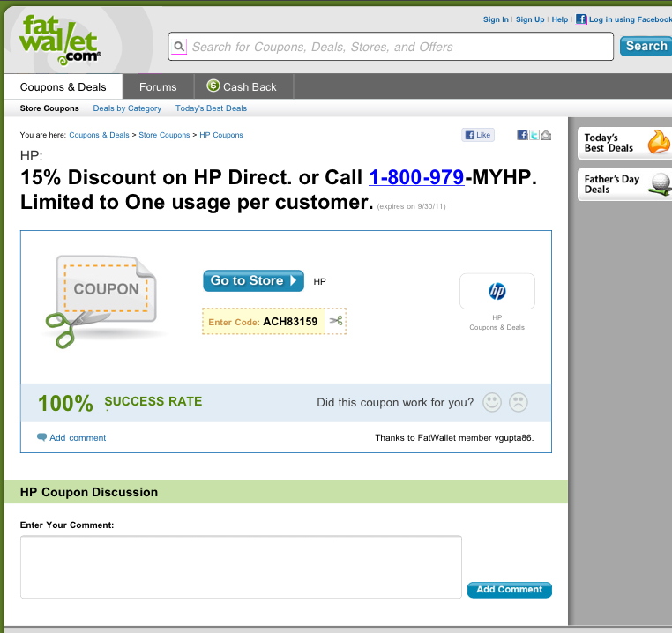The height and width of the screenshot is (633, 672).
Task: Share coupon on Facebook icon
Action: (523, 135)
